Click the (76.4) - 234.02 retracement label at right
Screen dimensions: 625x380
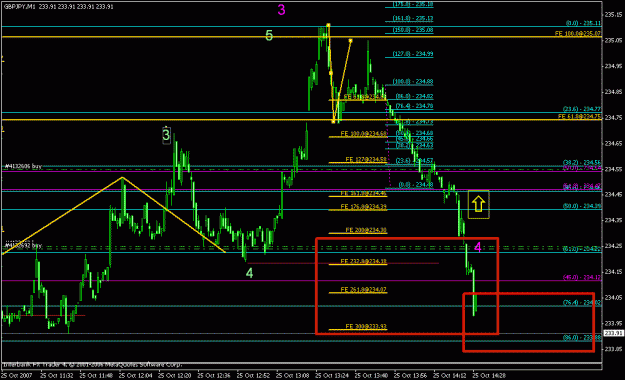pos(582,303)
